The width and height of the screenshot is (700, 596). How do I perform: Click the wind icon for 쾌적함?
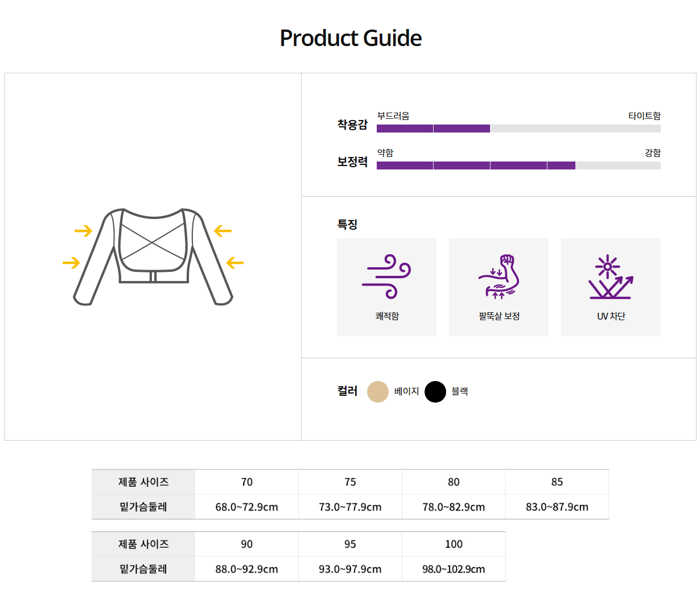pyautogui.click(x=386, y=276)
